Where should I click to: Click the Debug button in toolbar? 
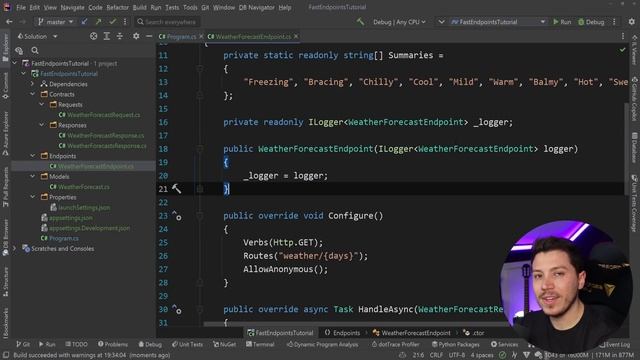tap(591, 22)
